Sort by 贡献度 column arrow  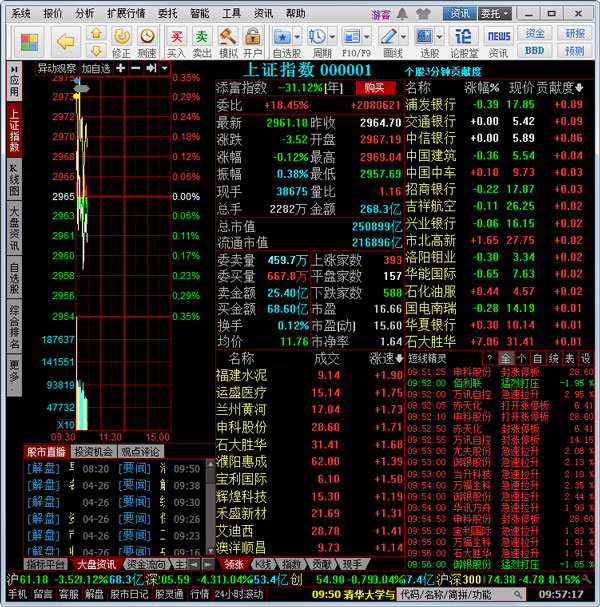[579, 88]
